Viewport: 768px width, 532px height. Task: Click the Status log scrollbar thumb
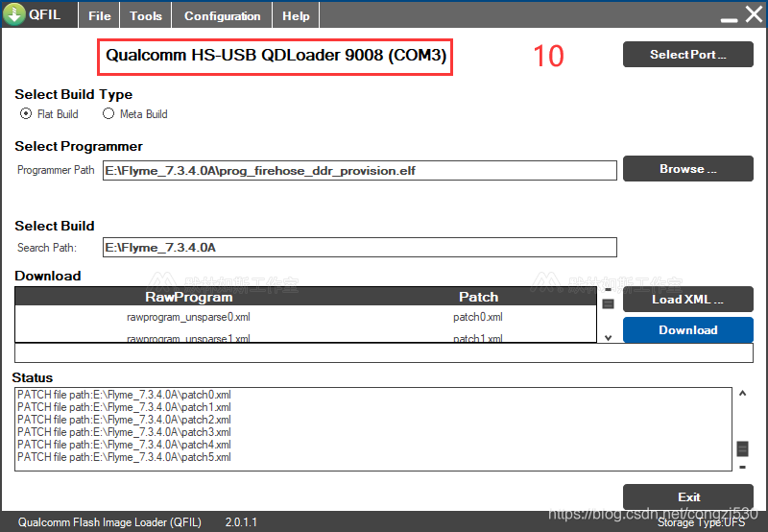tap(742, 448)
